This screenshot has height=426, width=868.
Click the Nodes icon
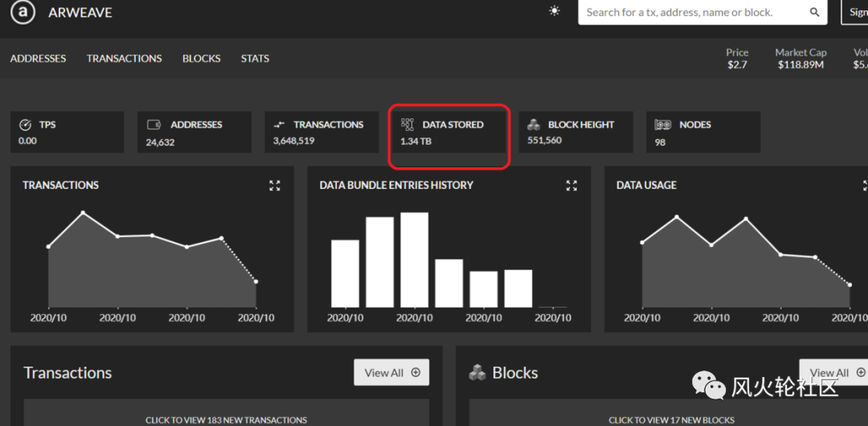(662, 125)
